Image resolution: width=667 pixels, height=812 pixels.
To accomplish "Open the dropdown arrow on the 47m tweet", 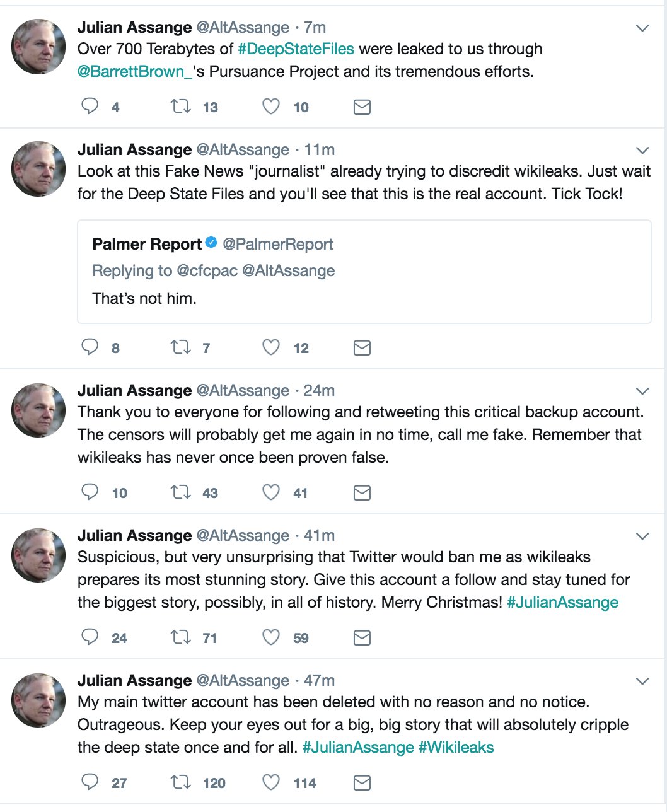I will (642, 681).
